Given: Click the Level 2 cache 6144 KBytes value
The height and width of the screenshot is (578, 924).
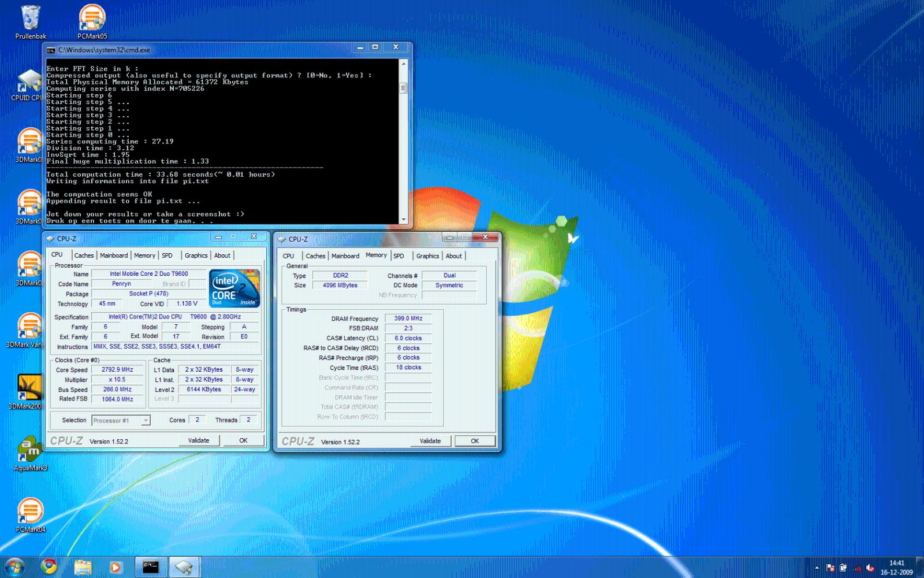Looking at the screenshot, I should tap(204, 390).
